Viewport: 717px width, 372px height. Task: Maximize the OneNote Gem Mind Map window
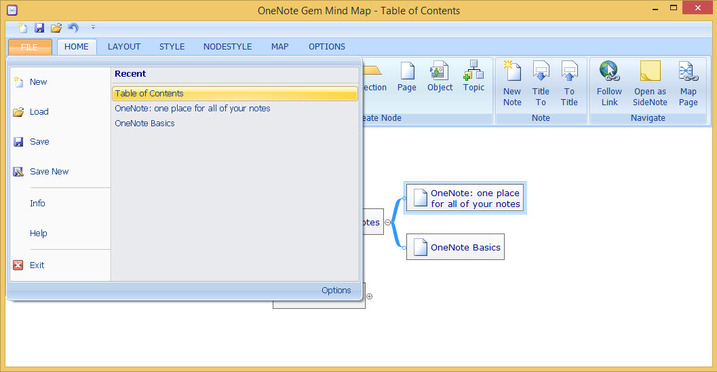[674, 8]
